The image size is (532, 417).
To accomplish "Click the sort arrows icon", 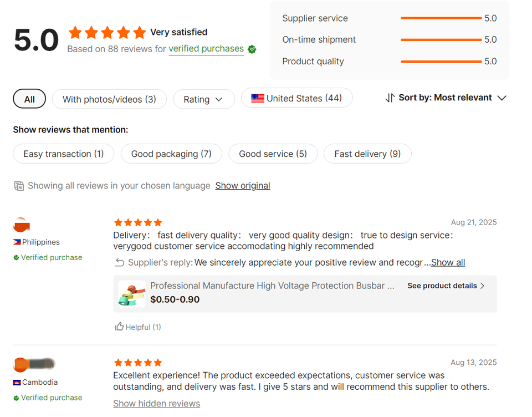I will click(x=390, y=98).
